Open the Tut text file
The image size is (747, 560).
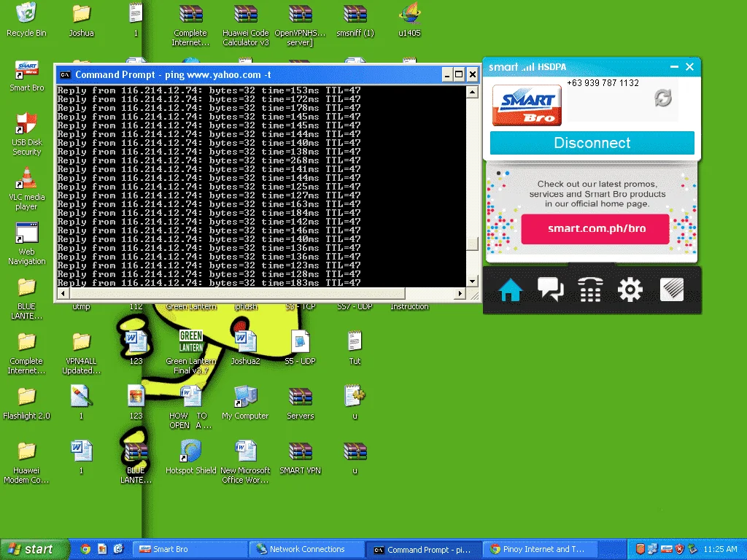[x=355, y=348]
